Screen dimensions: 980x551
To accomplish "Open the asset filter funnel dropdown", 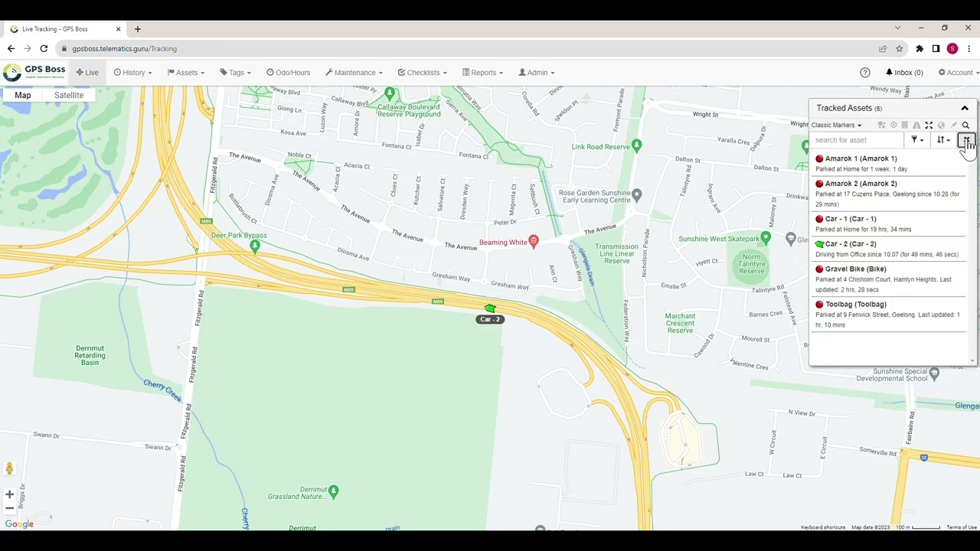I will [916, 140].
